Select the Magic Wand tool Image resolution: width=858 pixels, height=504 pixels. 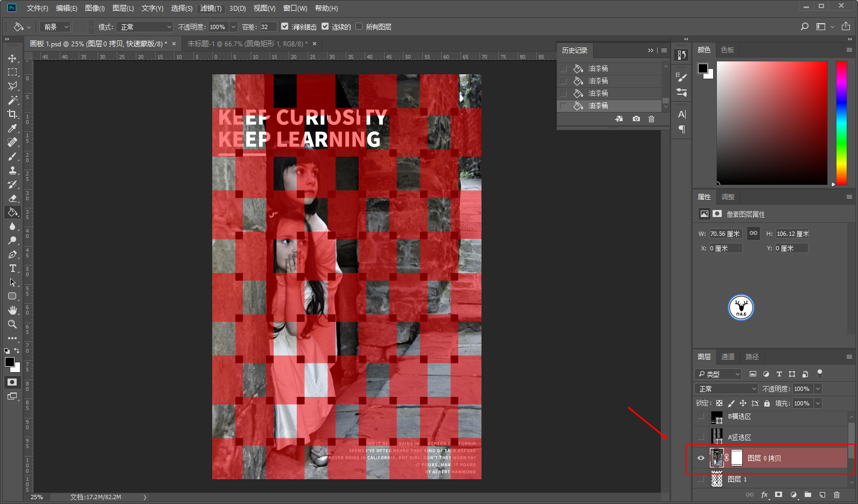[12, 100]
